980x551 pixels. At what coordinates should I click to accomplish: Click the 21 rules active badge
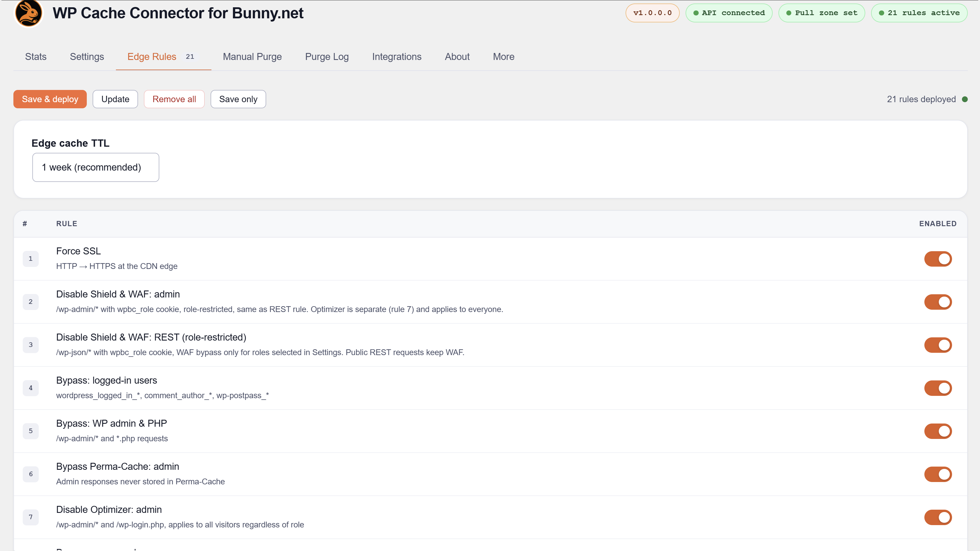click(919, 13)
